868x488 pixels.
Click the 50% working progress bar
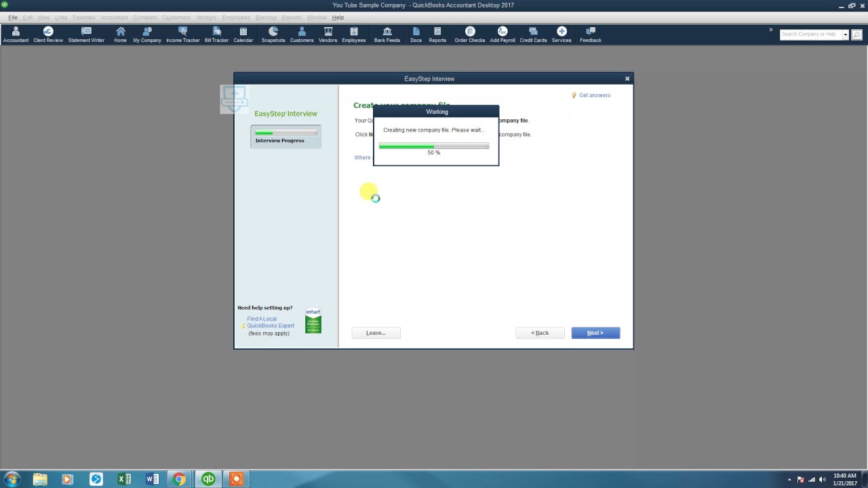pyautogui.click(x=434, y=146)
